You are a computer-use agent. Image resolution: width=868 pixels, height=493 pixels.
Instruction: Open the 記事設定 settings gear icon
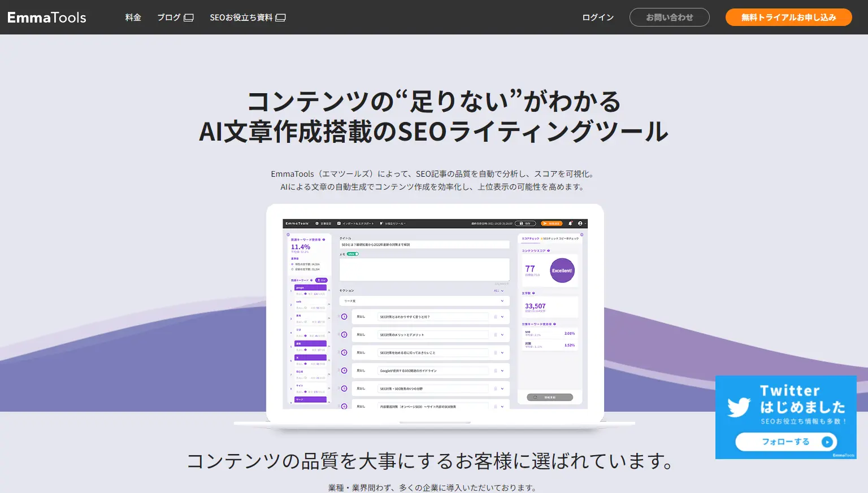pyautogui.click(x=317, y=223)
